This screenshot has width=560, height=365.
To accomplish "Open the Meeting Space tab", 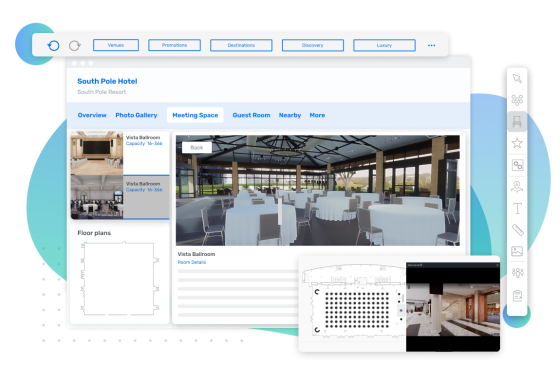I will 195,115.
